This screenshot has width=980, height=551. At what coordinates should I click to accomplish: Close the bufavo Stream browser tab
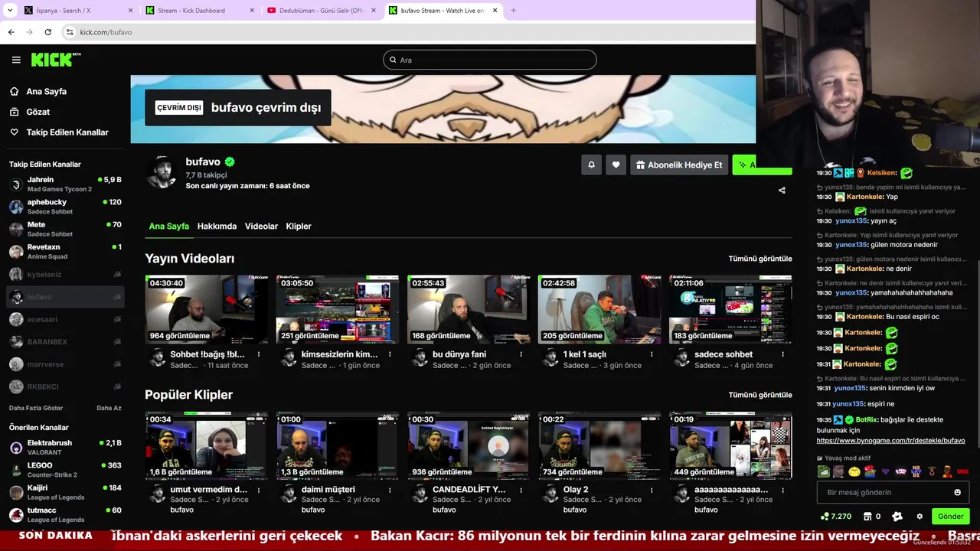point(495,11)
